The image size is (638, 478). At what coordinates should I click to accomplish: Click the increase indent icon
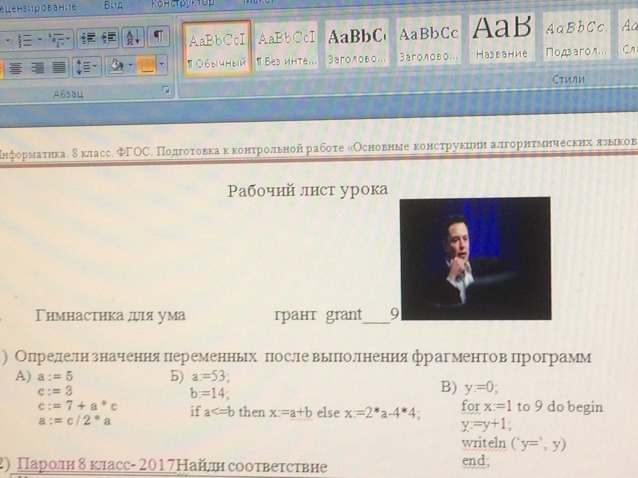(x=108, y=37)
